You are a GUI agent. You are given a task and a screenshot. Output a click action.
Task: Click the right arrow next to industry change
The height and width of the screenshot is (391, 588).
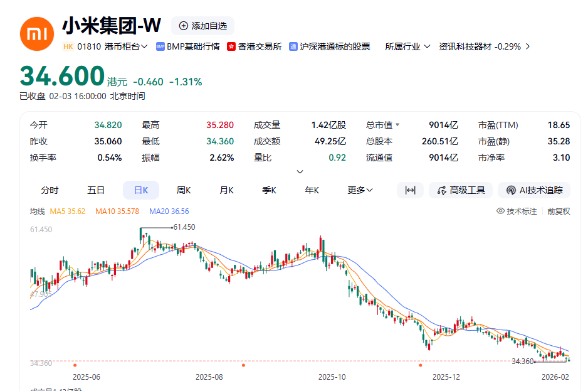coord(528,46)
